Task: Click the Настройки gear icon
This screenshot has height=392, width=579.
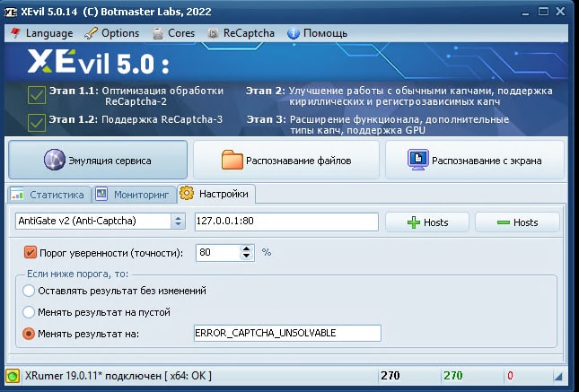Action: [187, 193]
